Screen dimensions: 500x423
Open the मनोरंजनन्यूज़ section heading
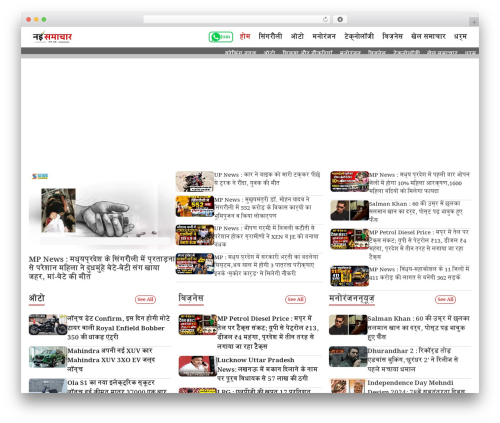pyautogui.click(x=352, y=298)
